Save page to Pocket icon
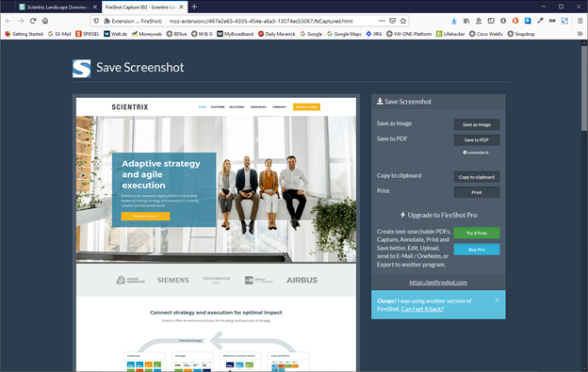This screenshot has width=588, height=372. coord(392,21)
